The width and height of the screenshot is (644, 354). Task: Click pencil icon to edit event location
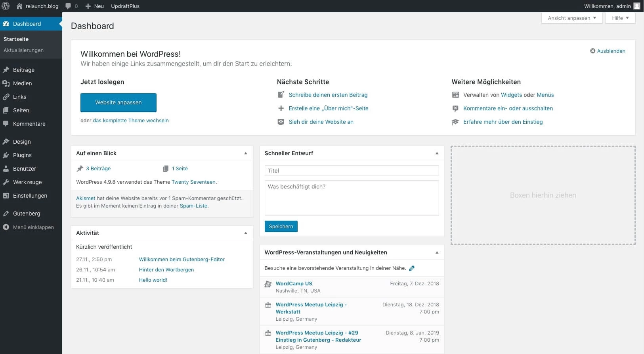coord(412,268)
